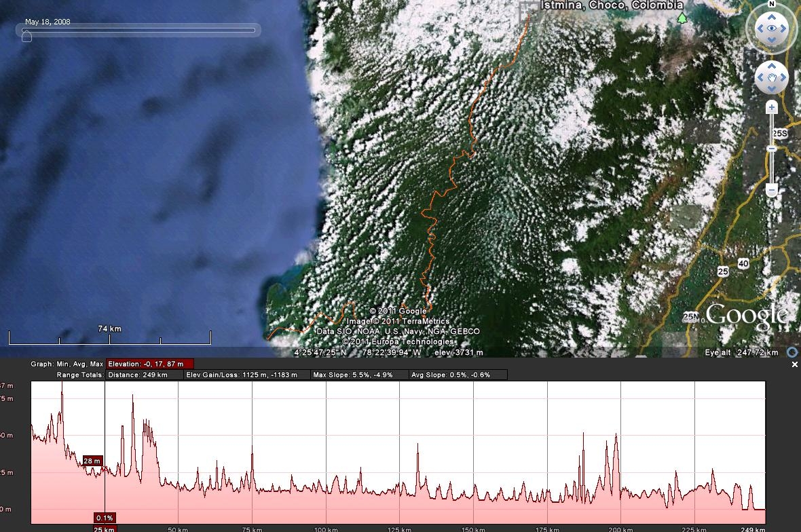Click the zoom slider handle
Image resolution: width=801 pixels, height=532 pixels.
772,149
